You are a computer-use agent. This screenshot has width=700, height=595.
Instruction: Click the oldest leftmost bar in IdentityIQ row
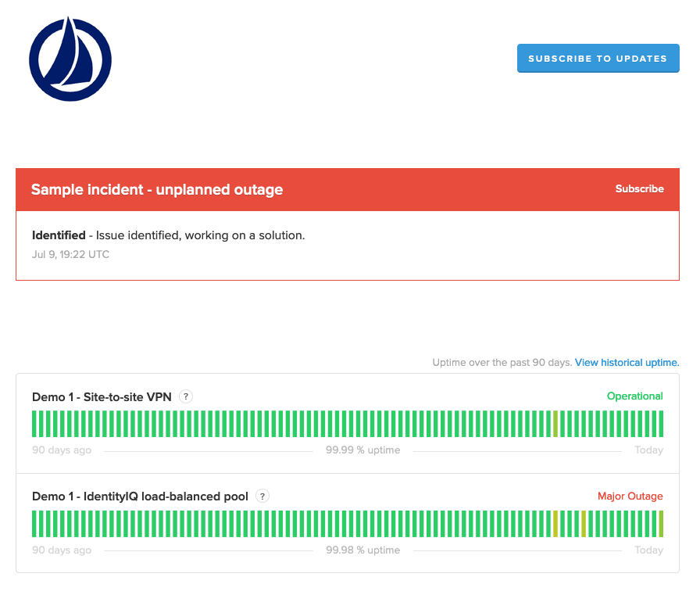[x=34, y=524]
